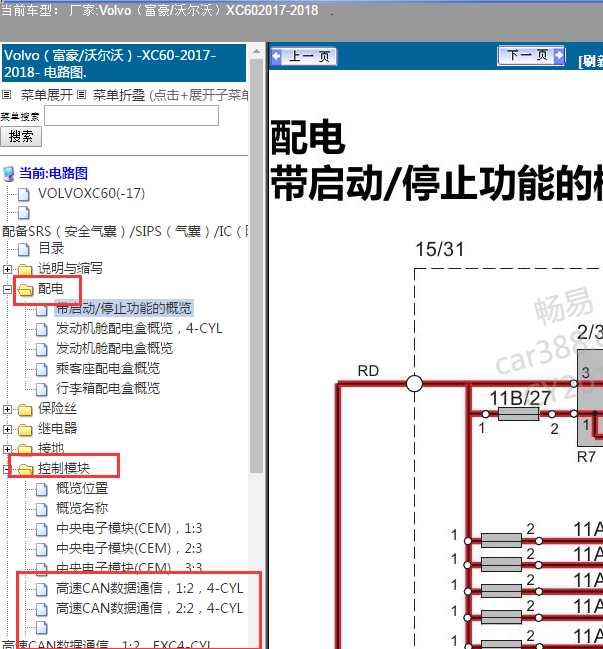
Task: Open 发动机舱配电盒概览 page without 4-CYL
Action: coord(114,348)
